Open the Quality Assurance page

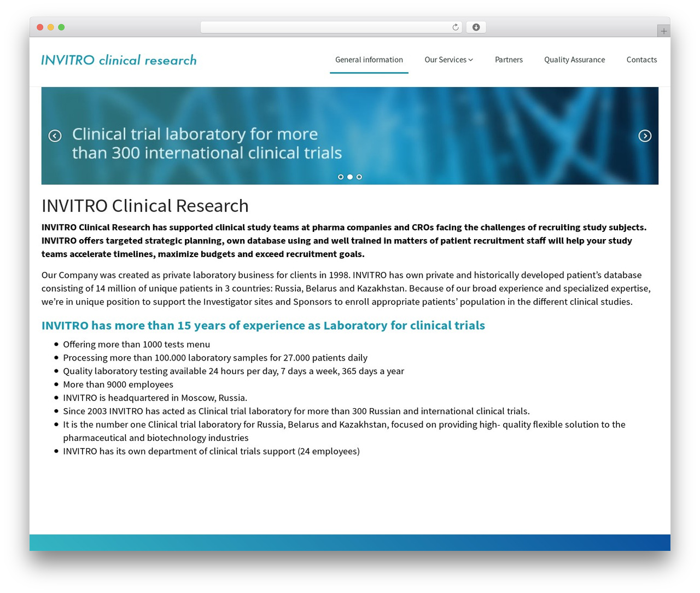pyautogui.click(x=574, y=60)
